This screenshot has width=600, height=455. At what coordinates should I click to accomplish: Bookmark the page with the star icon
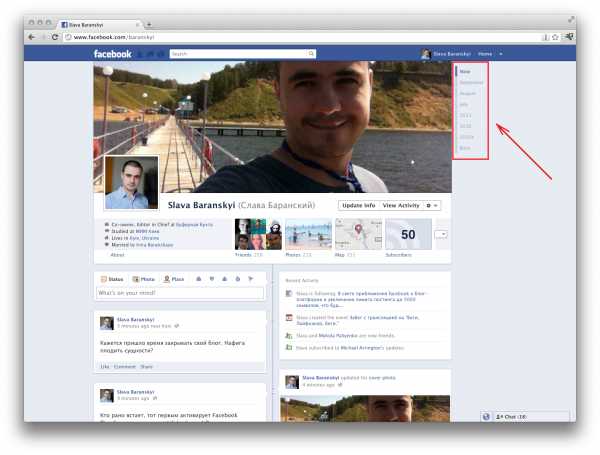pyautogui.click(x=555, y=37)
